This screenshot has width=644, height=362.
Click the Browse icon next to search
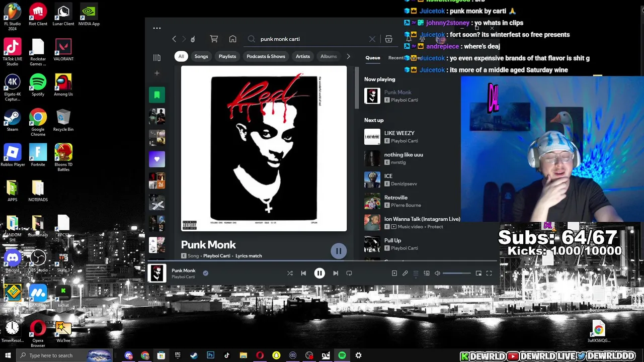pyautogui.click(x=388, y=39)
